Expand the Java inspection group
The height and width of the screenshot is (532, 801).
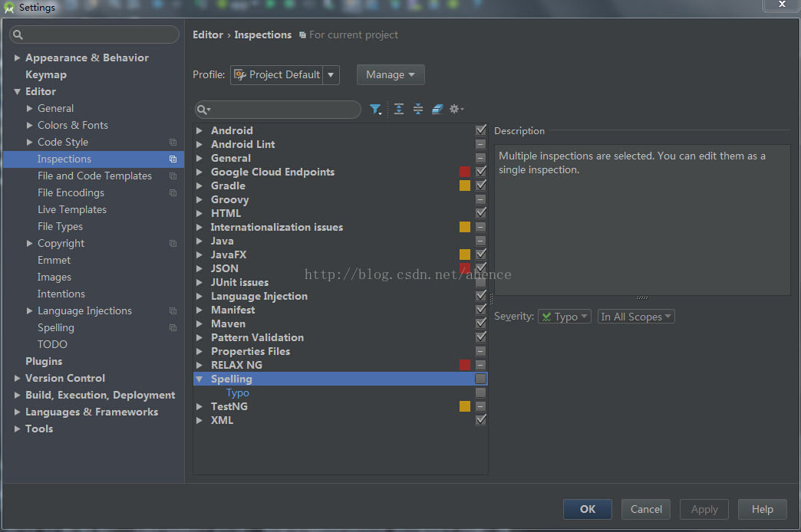[x=199, y=241]
